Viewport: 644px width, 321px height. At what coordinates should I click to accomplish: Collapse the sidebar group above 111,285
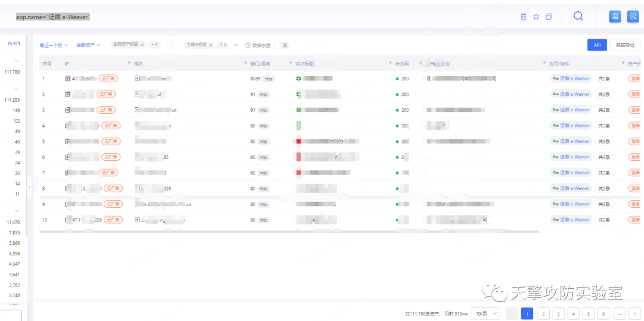coord(17,89)
